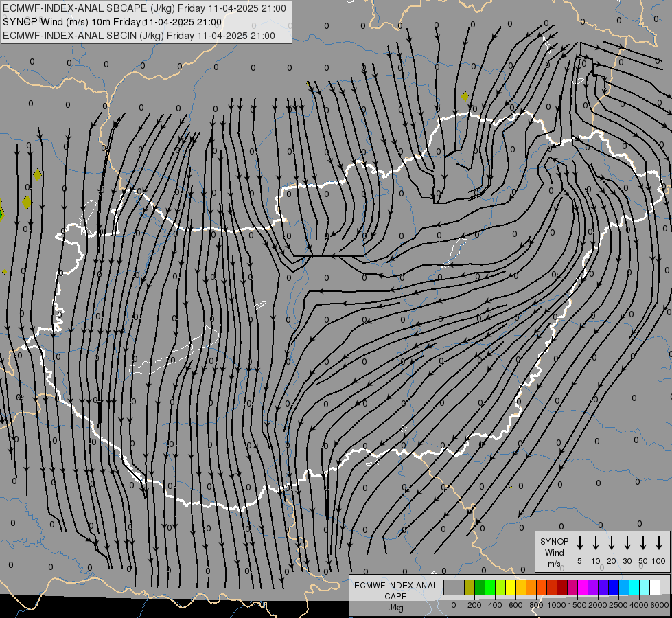Pick the purple CAPE legend swatch
Image resolution: width=672 pixels, height=618 pixels.
[593, 587]
